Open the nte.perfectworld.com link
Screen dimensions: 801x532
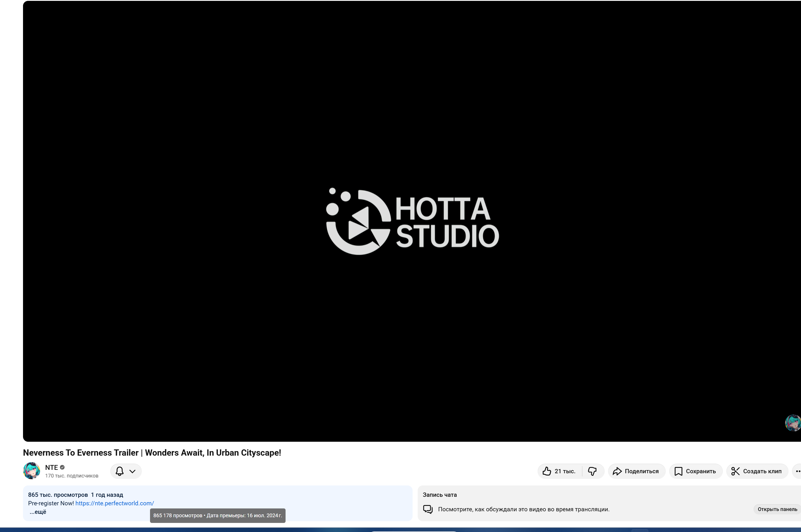[115, 503]
